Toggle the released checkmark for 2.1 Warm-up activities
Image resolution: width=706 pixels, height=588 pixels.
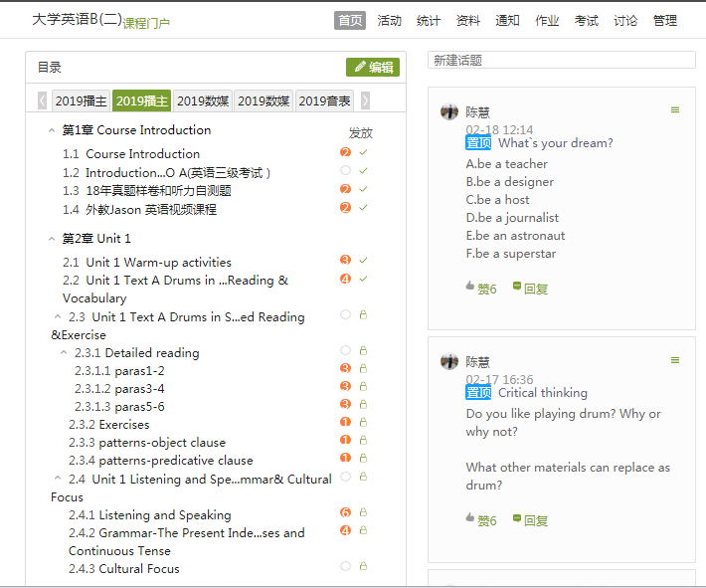[363, 260]
